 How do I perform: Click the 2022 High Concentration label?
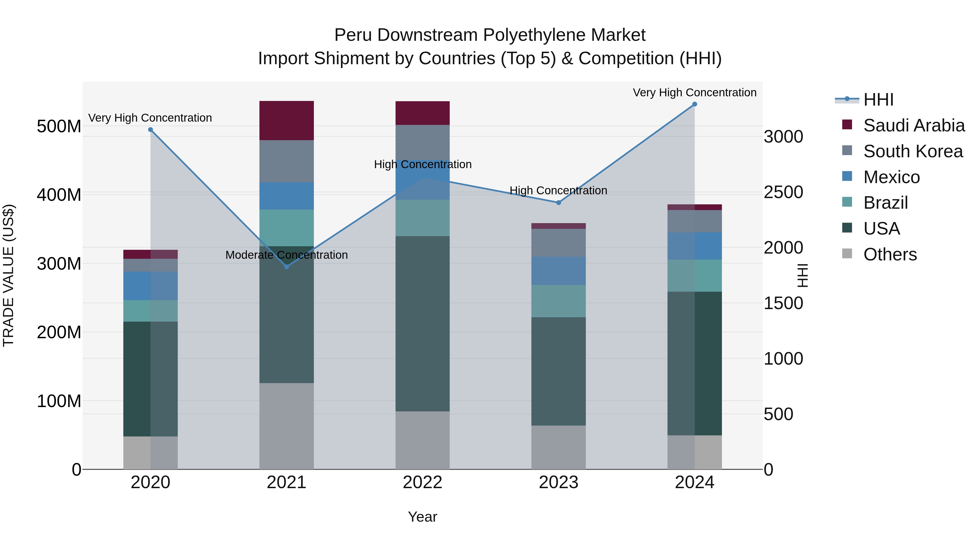pos(423,164)
